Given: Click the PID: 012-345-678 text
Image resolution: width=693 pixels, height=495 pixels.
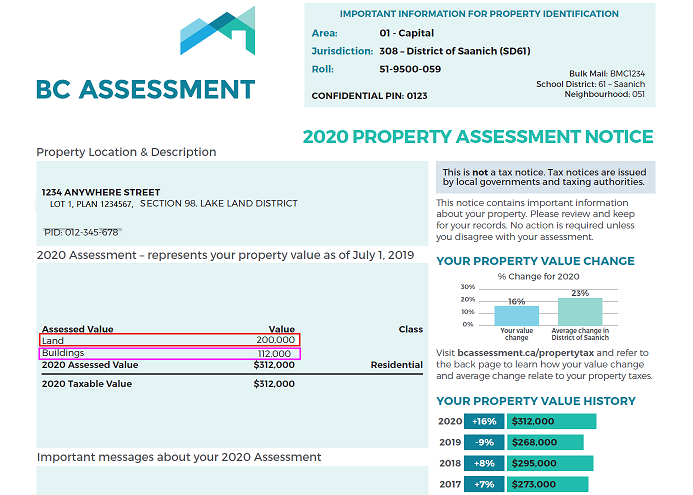Looking at the screenshot, I should [x=81, y=232].
